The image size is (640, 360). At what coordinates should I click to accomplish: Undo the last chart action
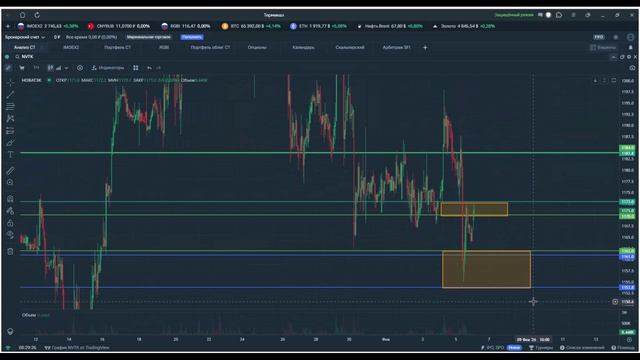click(x=149, y=68)
